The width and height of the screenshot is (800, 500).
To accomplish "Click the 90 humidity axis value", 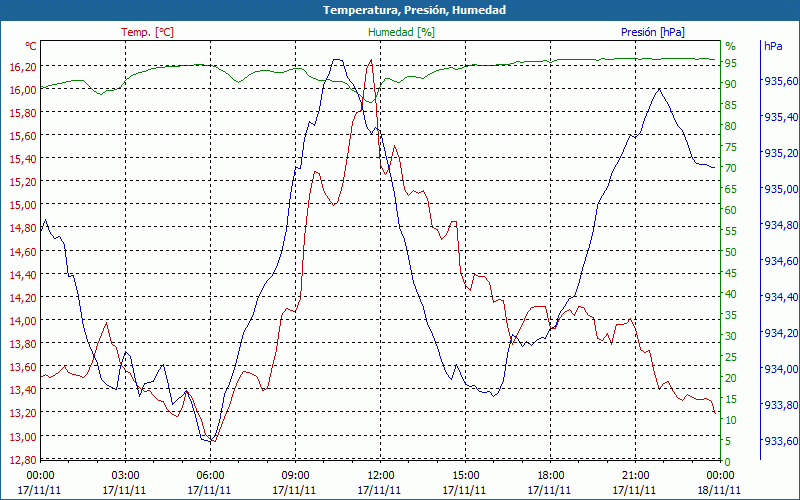I will click(x=731, y=84).
